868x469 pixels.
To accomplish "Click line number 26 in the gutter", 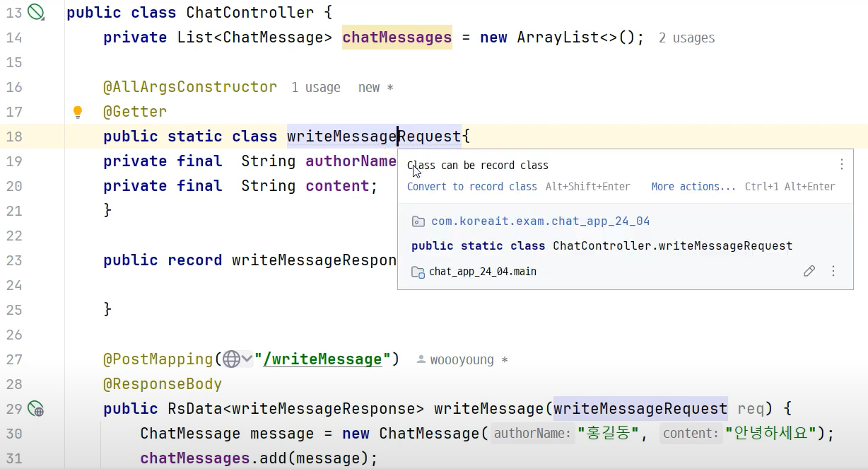I will click(14, 335).
